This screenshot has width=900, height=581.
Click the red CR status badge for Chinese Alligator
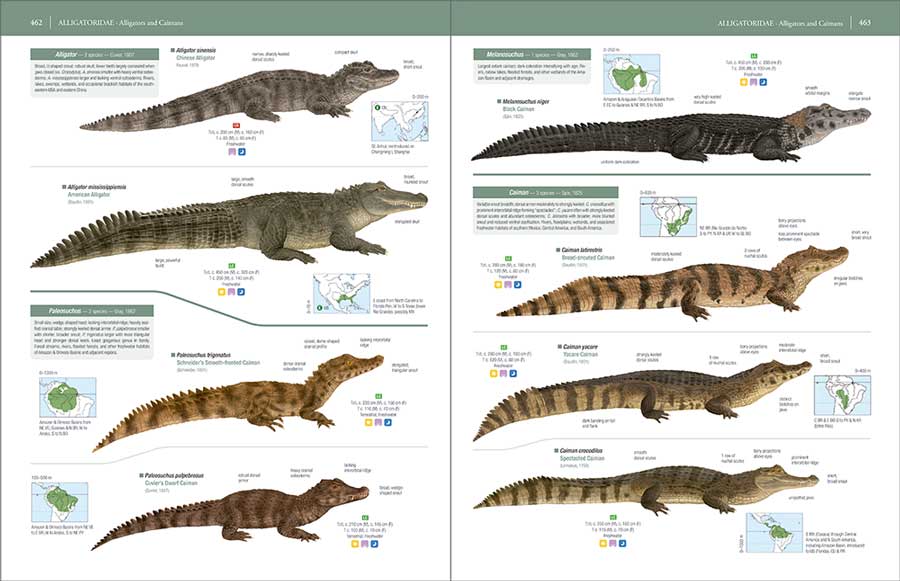236,126
